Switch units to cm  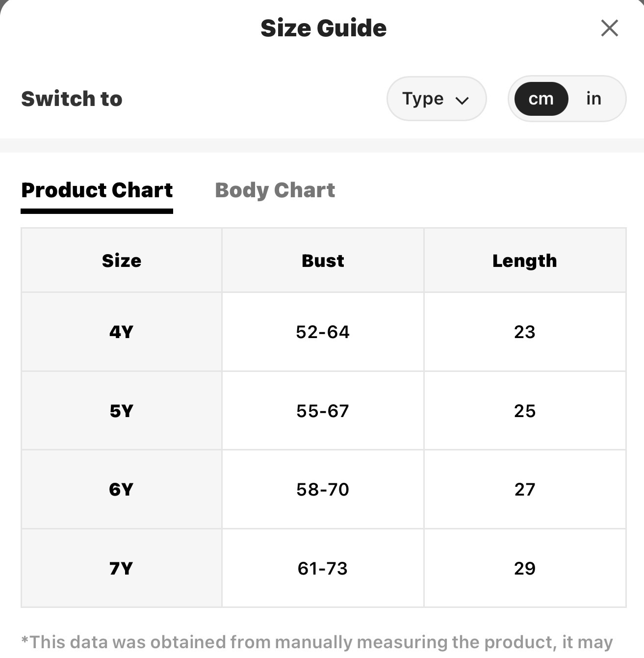[541, 99]
